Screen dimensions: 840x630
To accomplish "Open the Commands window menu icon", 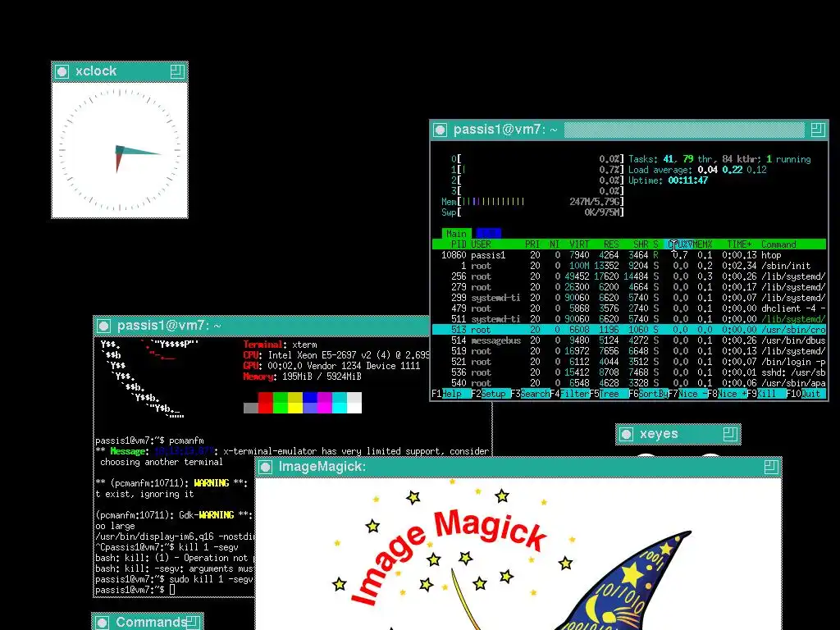I will [x=103, y=623].
